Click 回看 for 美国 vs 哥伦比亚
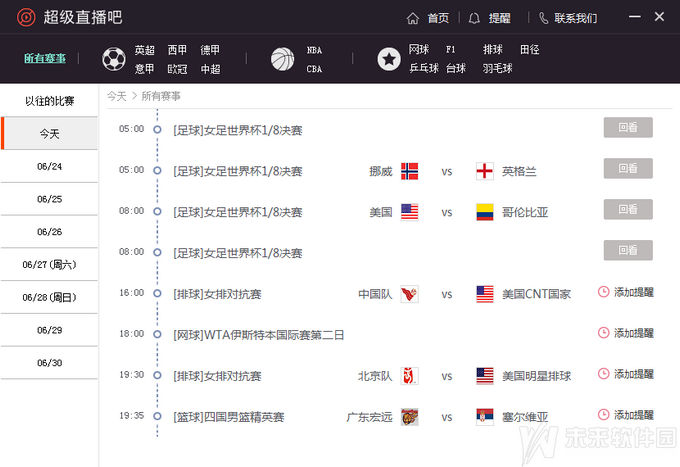680x467 pixels. 628,209
